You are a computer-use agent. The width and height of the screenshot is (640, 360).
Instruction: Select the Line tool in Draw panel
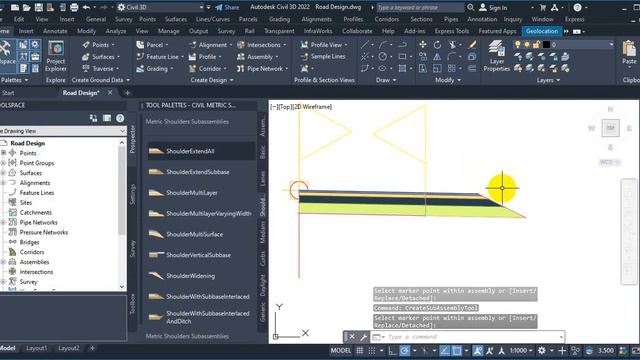pos(365,44)
